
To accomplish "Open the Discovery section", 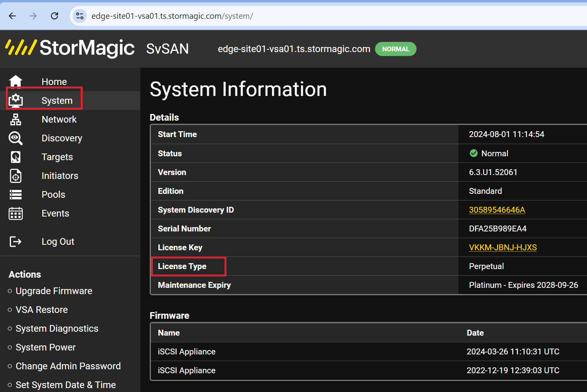I will (62, 138).
